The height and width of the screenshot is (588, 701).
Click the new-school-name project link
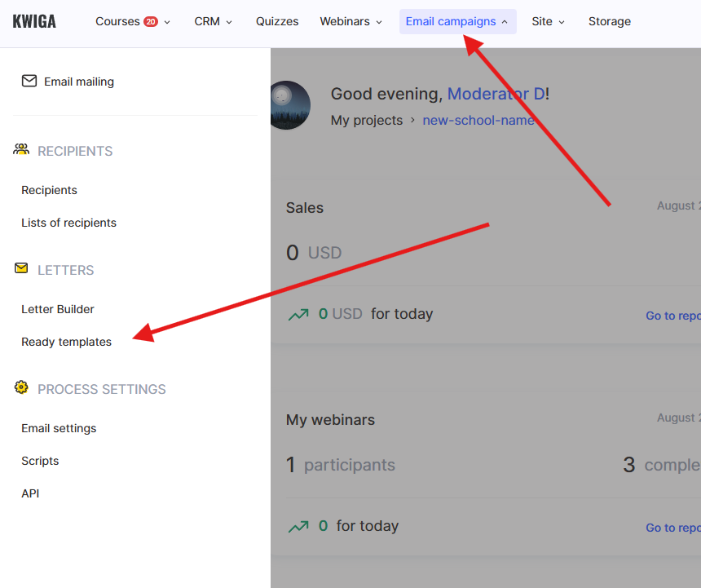tap(478, 121)
